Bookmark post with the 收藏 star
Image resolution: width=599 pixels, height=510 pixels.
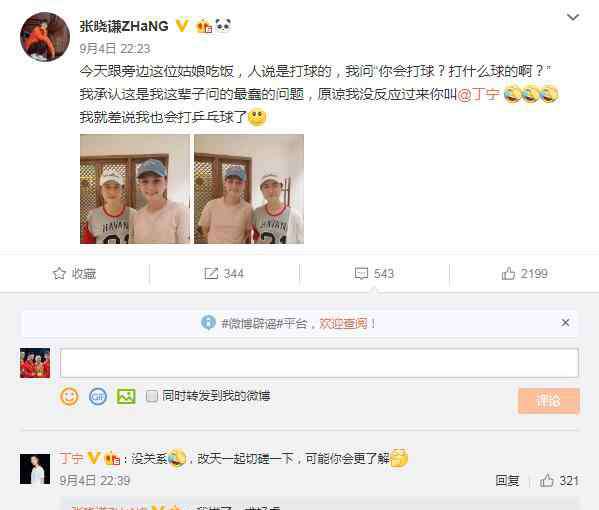point(74,274)
